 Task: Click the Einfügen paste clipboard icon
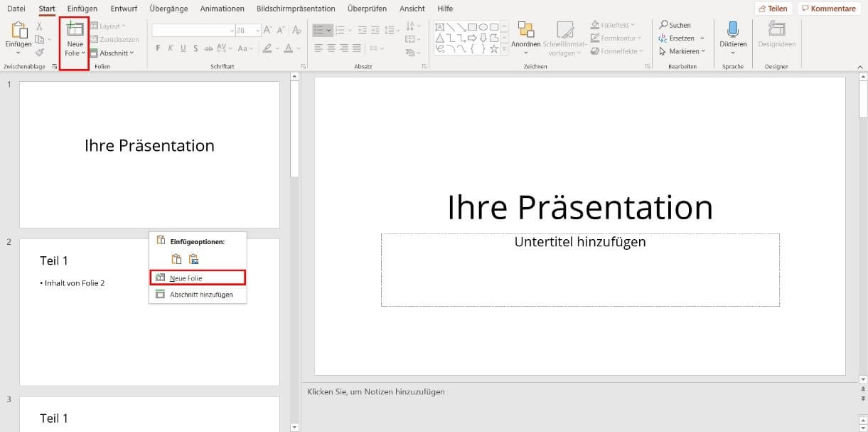pos(18,30)
